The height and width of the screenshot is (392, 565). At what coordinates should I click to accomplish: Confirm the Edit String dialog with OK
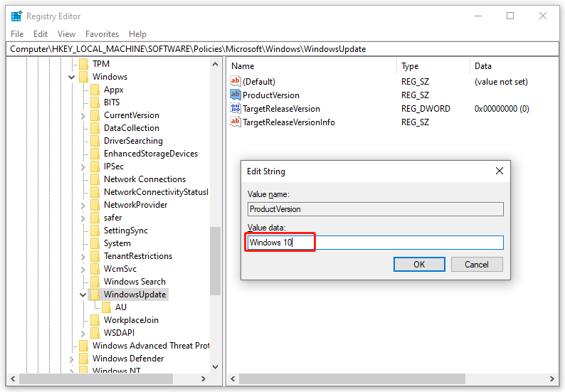point(419,265)
